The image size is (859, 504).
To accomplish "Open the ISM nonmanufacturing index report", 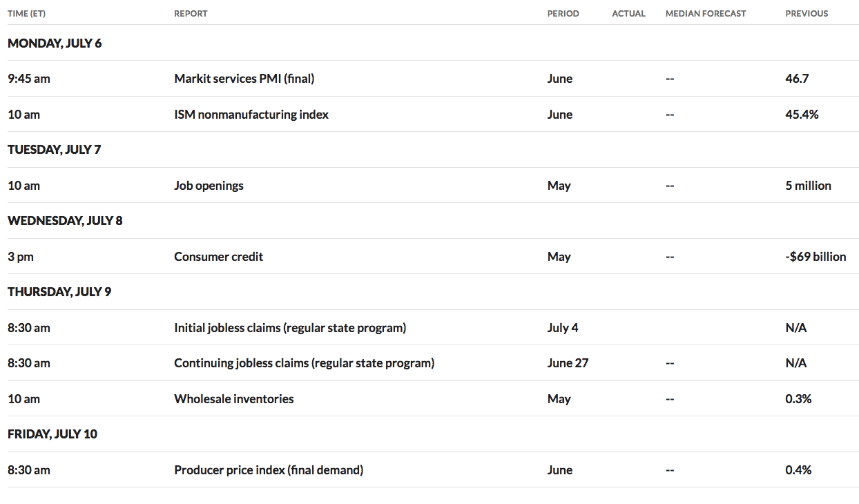I will [251, 115].
